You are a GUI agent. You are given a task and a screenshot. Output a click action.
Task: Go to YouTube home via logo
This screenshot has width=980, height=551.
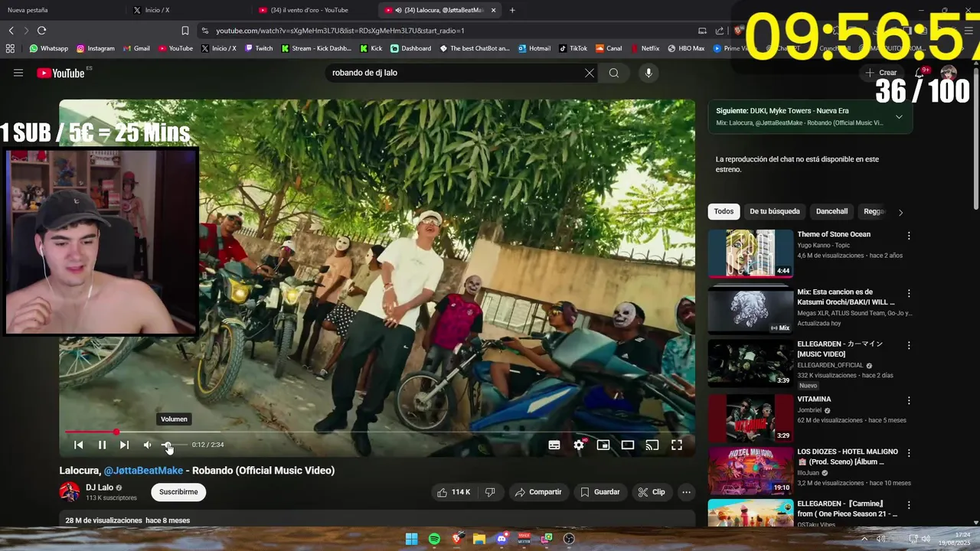(60, 73)
